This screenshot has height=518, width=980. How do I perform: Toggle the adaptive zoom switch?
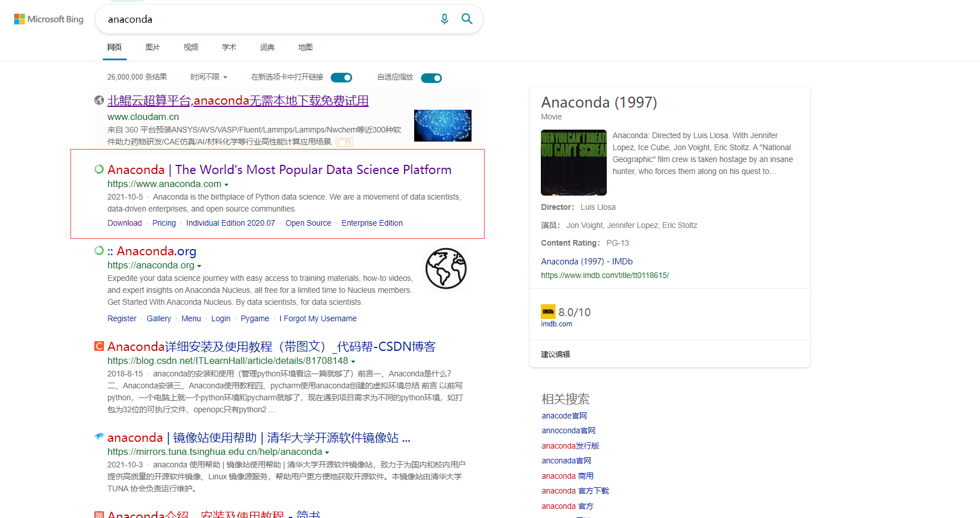click(431, 78)
